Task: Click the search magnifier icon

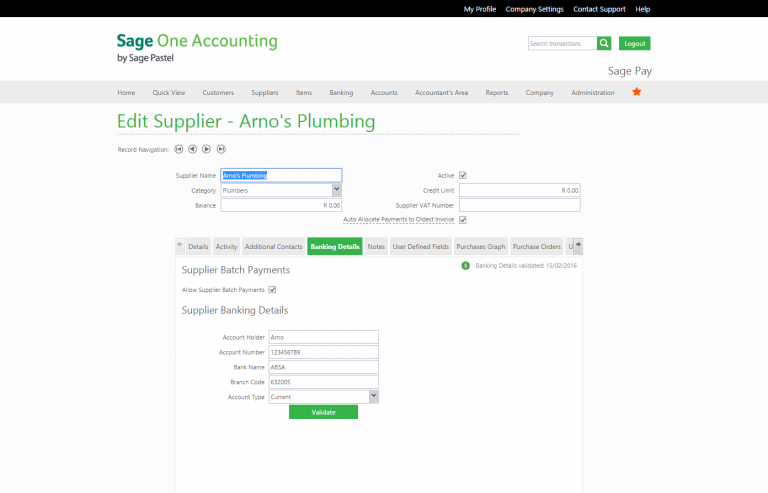Action: point(604,44)
